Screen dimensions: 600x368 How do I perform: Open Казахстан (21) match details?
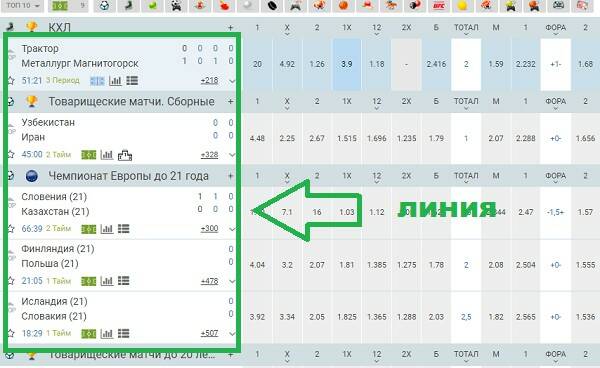pos(55,211)
